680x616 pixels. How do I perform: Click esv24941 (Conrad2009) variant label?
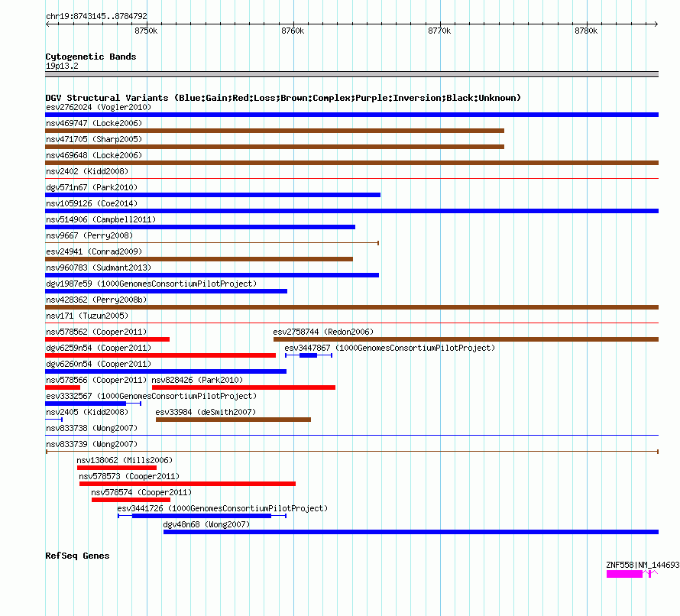(x=94, y=251)
